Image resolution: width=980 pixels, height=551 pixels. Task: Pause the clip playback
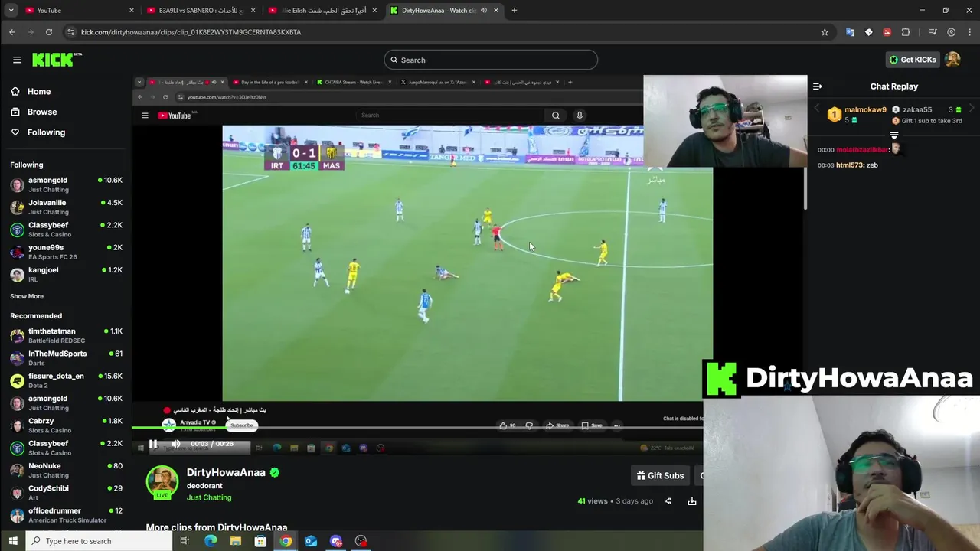tap(153, 444)
